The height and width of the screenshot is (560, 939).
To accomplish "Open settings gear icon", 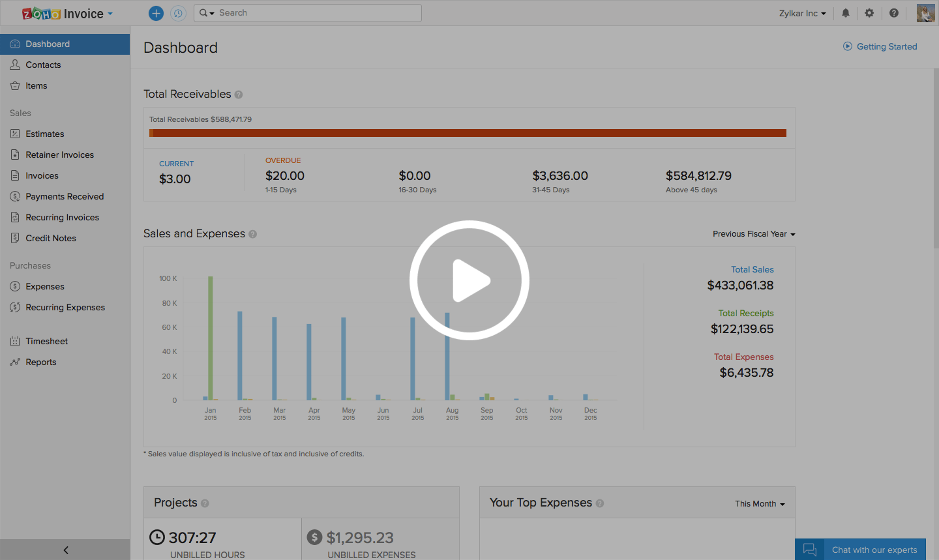I will [869, 13].
